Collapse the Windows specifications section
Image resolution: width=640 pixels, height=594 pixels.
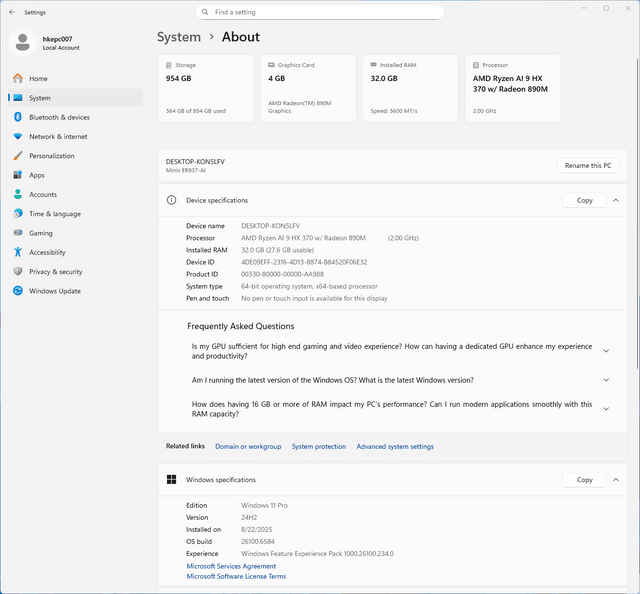click(x=616, y=480)
